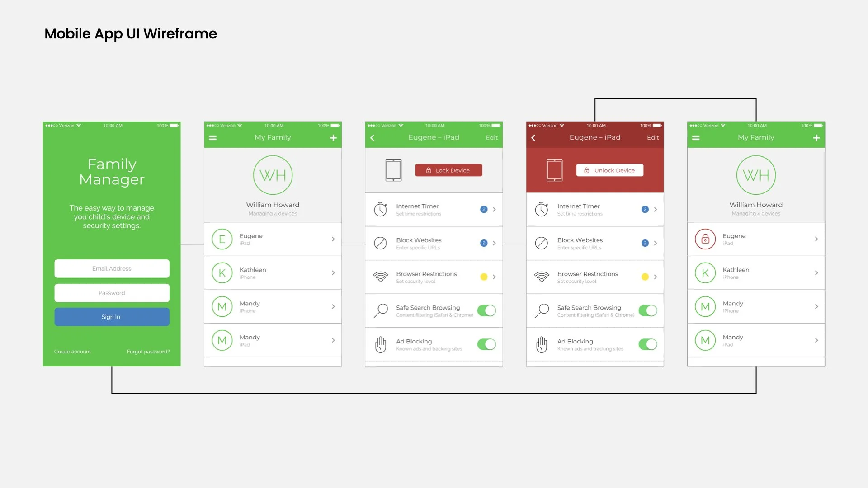
Task: Click Internet Timer clock icon in green screen
Action: (380, 209)
